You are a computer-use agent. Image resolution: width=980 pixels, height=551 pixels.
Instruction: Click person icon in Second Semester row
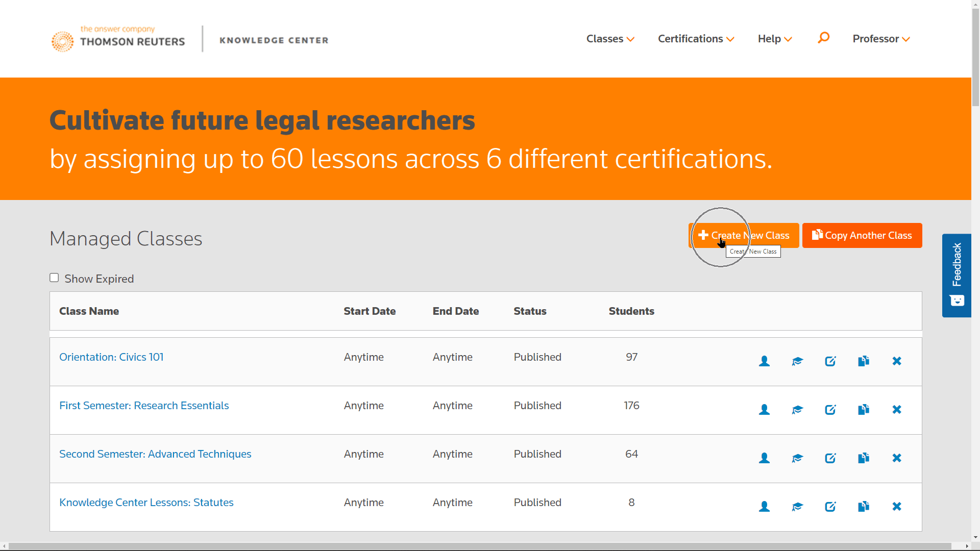click(764, 458)
